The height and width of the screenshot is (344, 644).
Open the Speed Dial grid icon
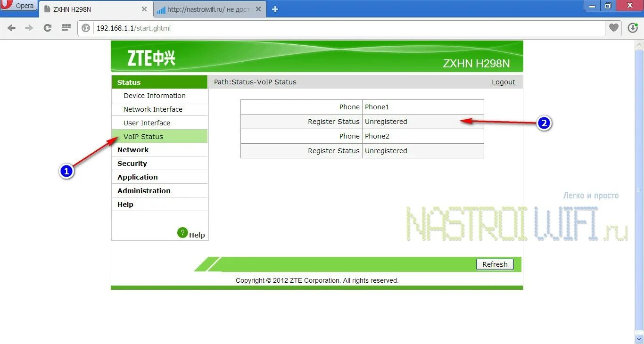pos(66,28)
